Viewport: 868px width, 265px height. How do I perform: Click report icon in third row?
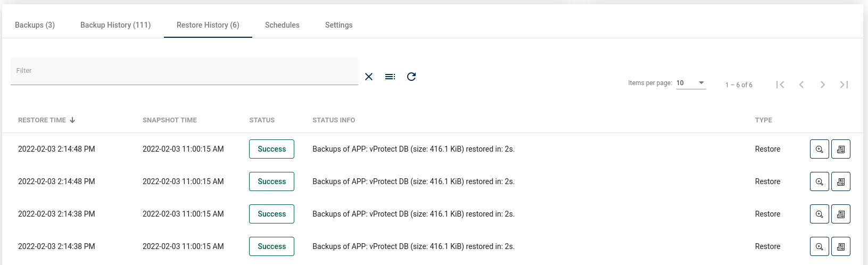pyautogui.click(x=840, y=214)
